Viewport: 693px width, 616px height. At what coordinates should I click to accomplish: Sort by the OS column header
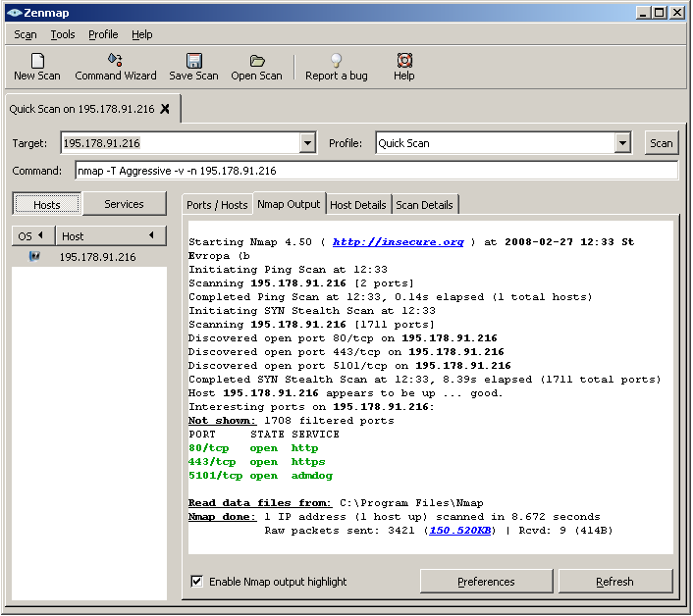tap(33, 235)
